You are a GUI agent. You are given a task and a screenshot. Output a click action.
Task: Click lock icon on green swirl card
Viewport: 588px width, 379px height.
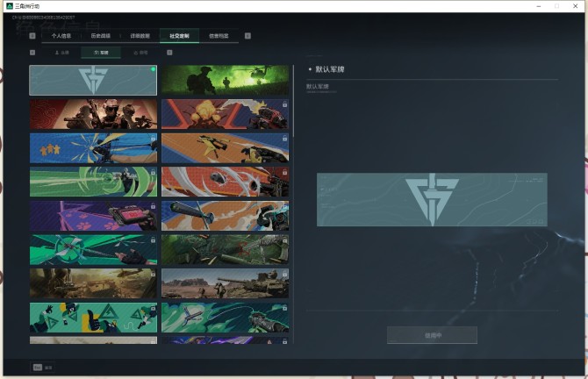[x=153, y=172]
